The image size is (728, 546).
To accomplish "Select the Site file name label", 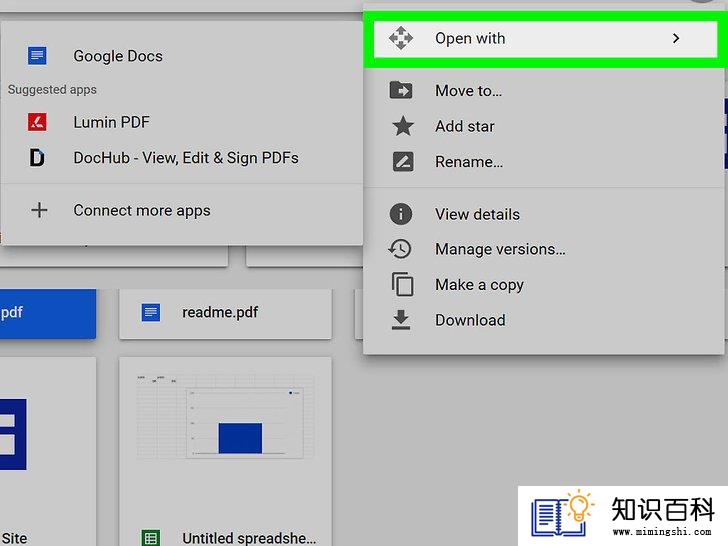I will click(14, 538).
